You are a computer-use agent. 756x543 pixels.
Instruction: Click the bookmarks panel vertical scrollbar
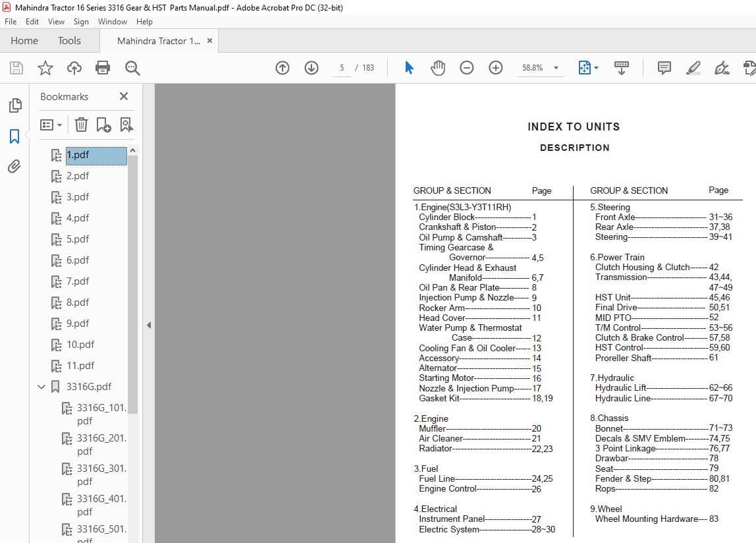click(x=132, y=284)
